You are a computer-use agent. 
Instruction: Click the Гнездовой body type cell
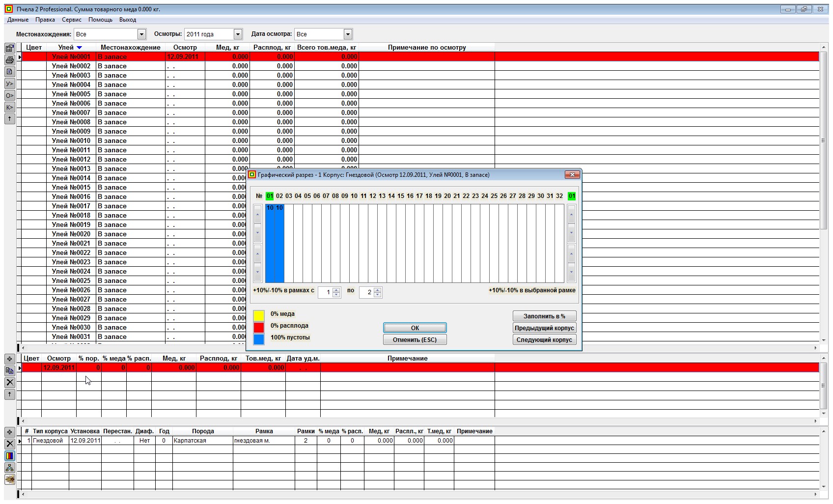pos(50,441)
